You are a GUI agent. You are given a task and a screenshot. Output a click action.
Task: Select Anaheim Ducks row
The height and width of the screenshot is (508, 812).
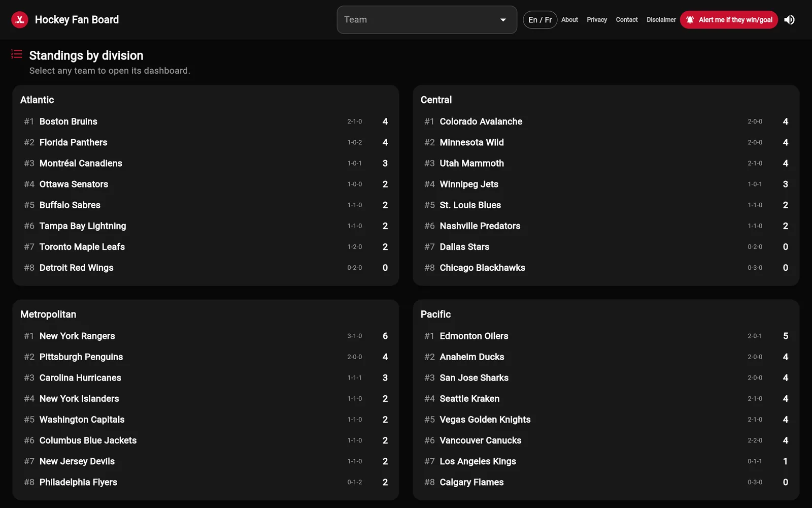click(x=606, y=357)
